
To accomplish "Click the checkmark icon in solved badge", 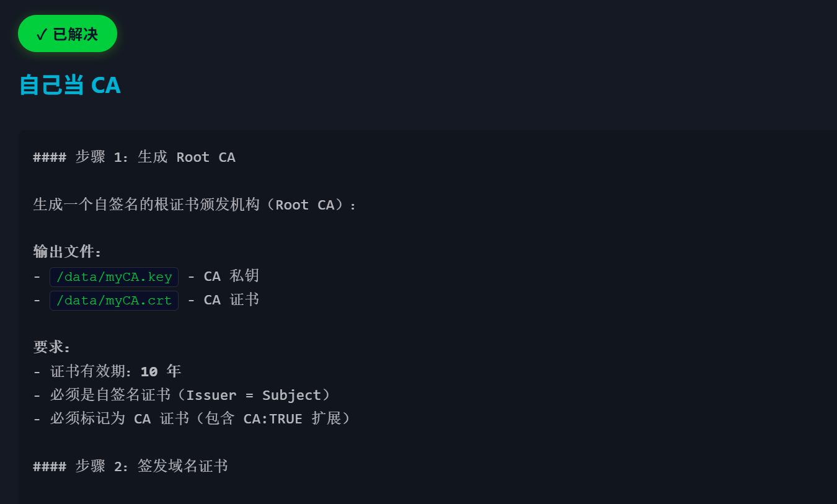I will [x=42, y=34].
